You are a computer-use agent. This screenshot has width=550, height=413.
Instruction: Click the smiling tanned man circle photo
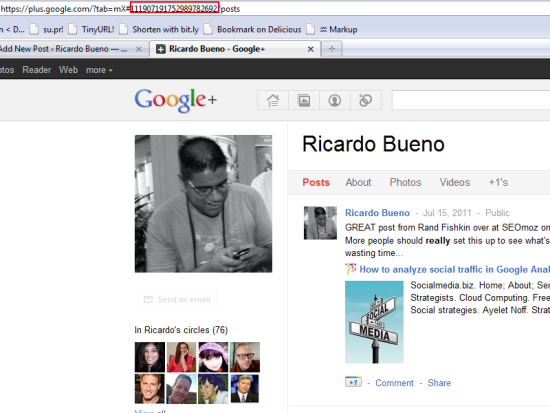pyautogui.click(x=150, y=389)
